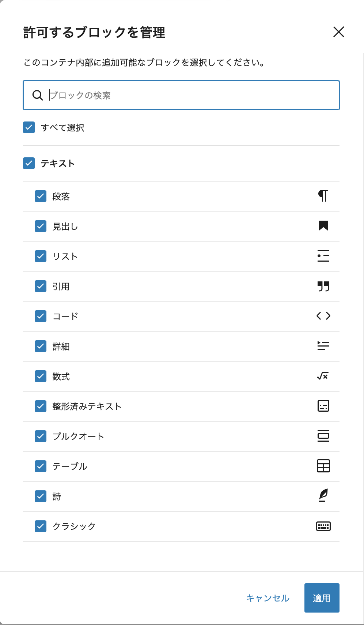Image resolution: width=364 pixels, height=625 pixels.
Task: Click the table (テーブル) grid icon
Action: tap(323, 466)
